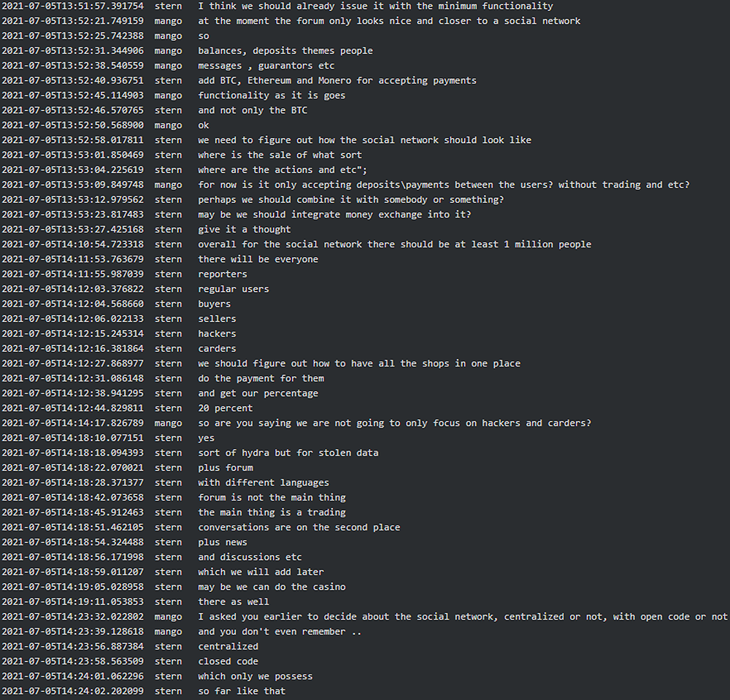Click timestamp 2021-07-05T14:10:54.723318
Viewport: 730px width, 700px height.
coord(72,244)
